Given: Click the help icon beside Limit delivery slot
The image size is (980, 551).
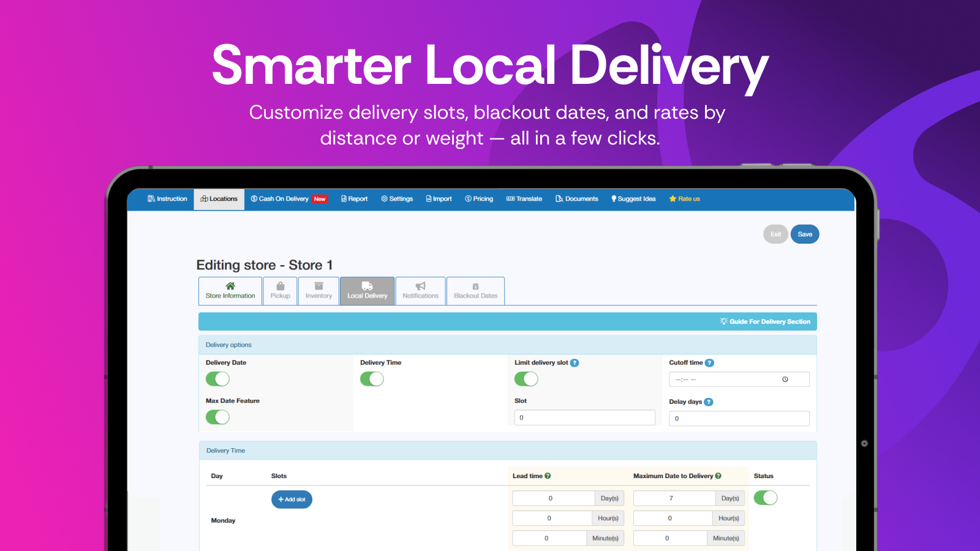Looking at the screenshot, I should [x=575, y=363].
